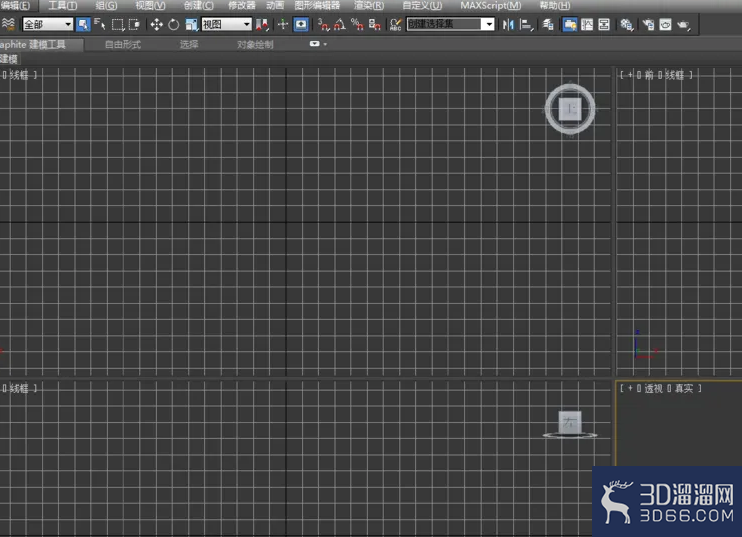This screenshot has width=742, height=537.
Task: Activate the Select Object tool
Action: pyautogui.click(x=83, y=24)
